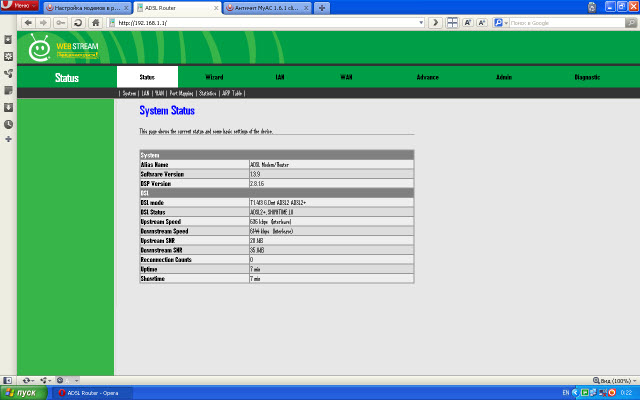Click the Port Mapping submenu link
Image resolution: width=640 pixels, height=400 pixels.
[181, 93]
